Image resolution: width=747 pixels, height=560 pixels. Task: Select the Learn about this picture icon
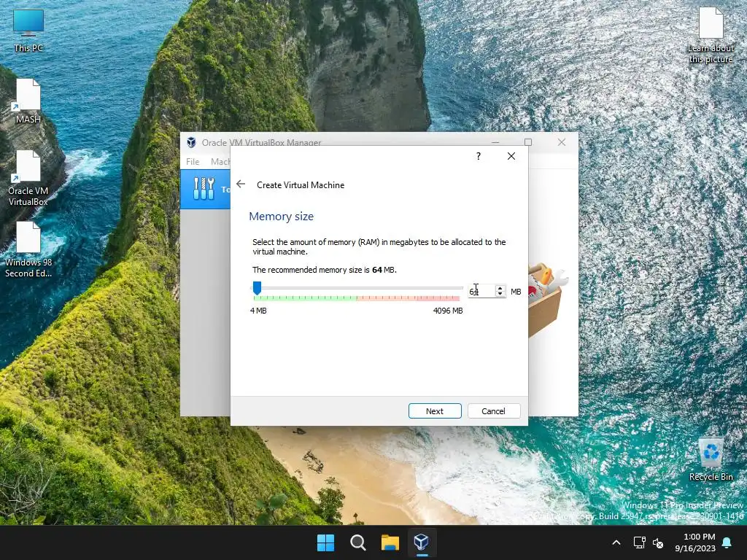pyautogui.click(x=711, y=35)
